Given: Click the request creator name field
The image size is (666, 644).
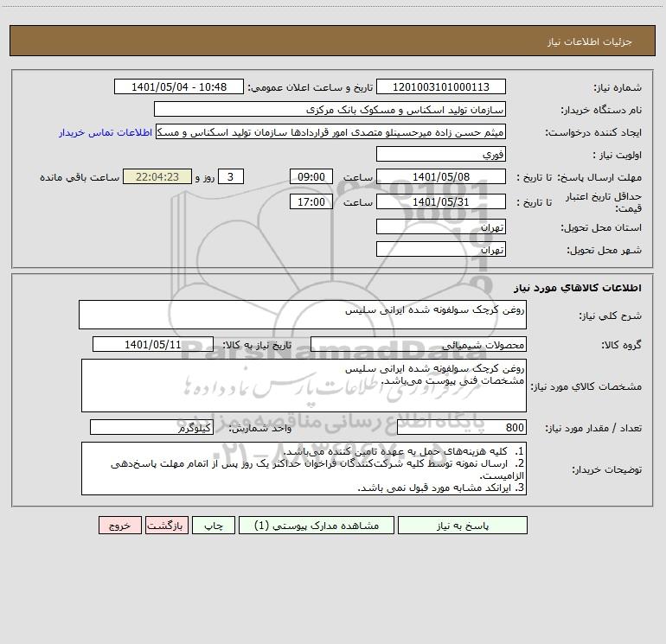Looking at the screenshot, I should pos(331,131).
